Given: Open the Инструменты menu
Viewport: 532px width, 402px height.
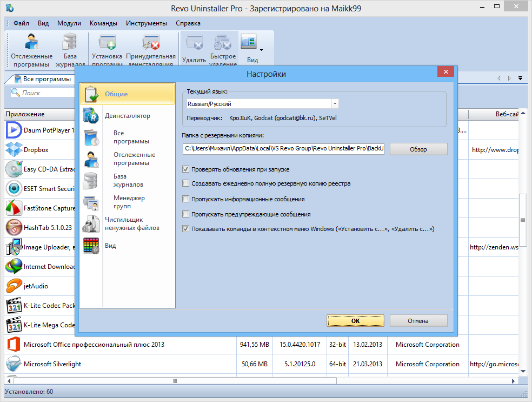Looking at the screenshot, I should coord(146,23).
